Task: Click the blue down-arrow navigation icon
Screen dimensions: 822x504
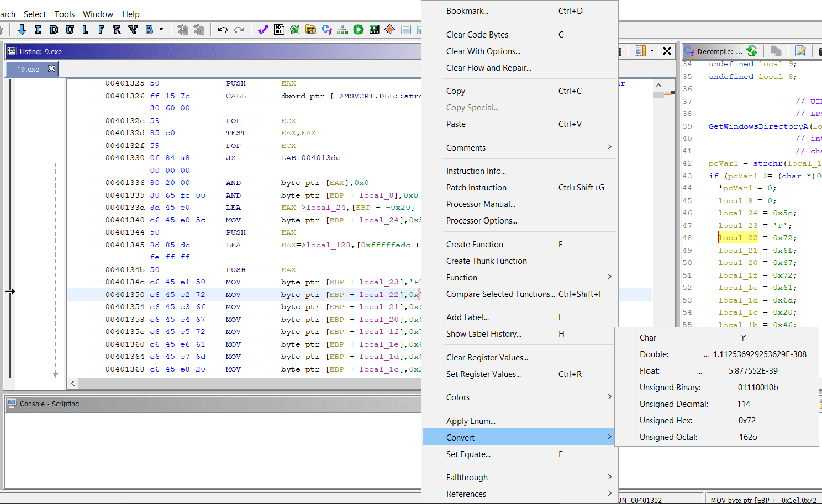Action: coord(23,29)
